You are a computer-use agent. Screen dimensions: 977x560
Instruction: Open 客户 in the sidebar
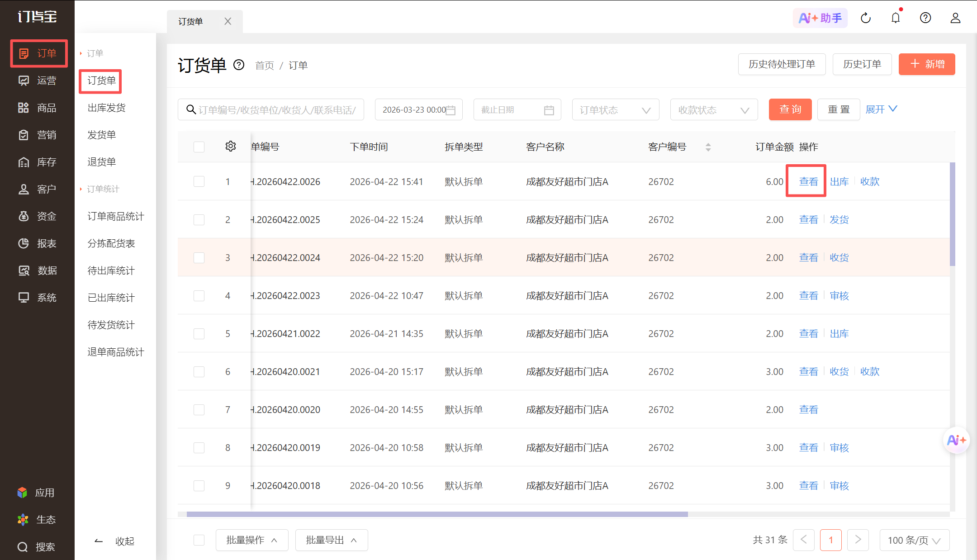37,189
